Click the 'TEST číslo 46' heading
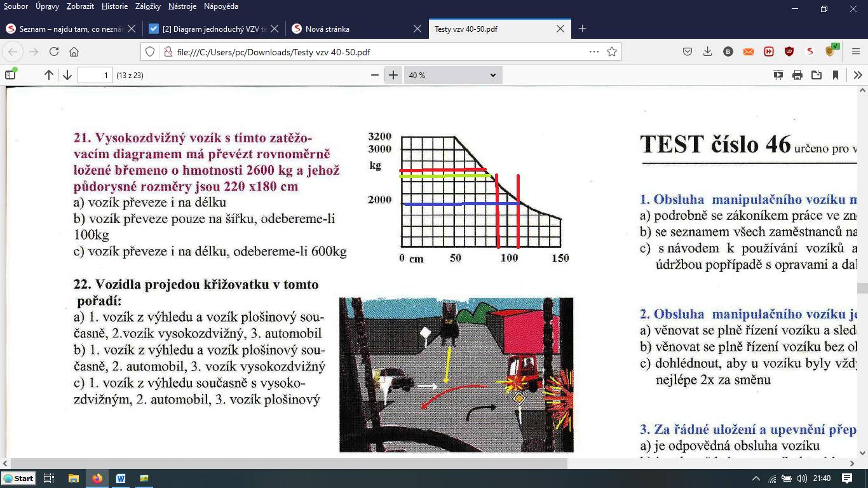This screenshot has width=868, height=488. pos(715,144)
